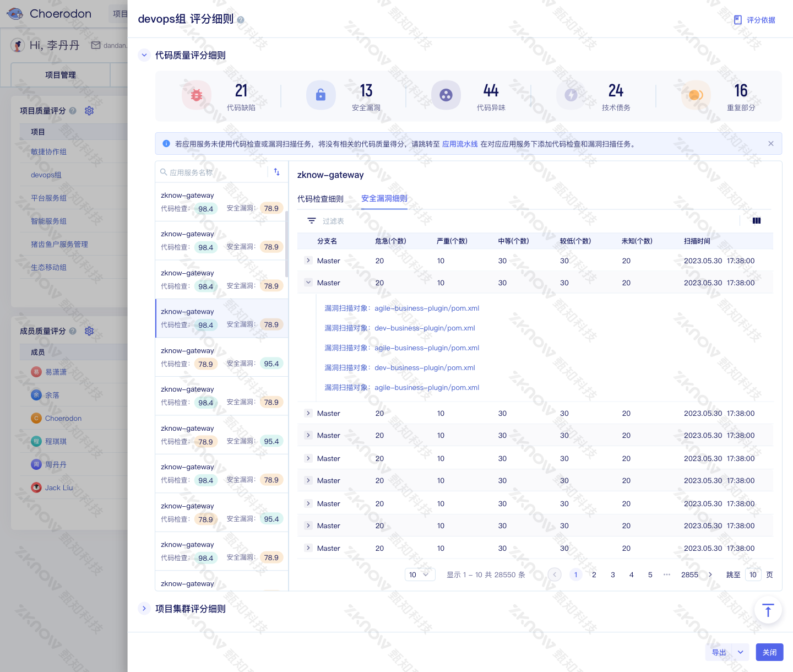793x672 pixels.
Task: Open the dropdown arrow next to 导出
Action: pyautogui.click(x=741, y=652)
